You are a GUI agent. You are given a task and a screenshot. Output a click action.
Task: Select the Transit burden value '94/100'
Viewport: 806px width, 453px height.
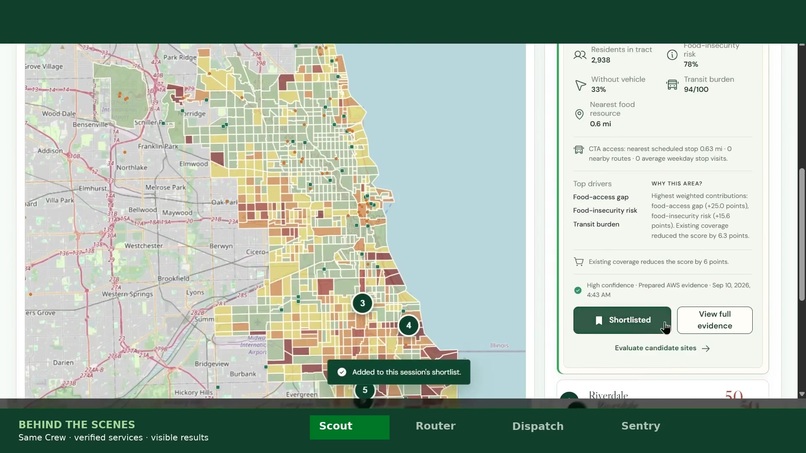[x=696, y=89]
